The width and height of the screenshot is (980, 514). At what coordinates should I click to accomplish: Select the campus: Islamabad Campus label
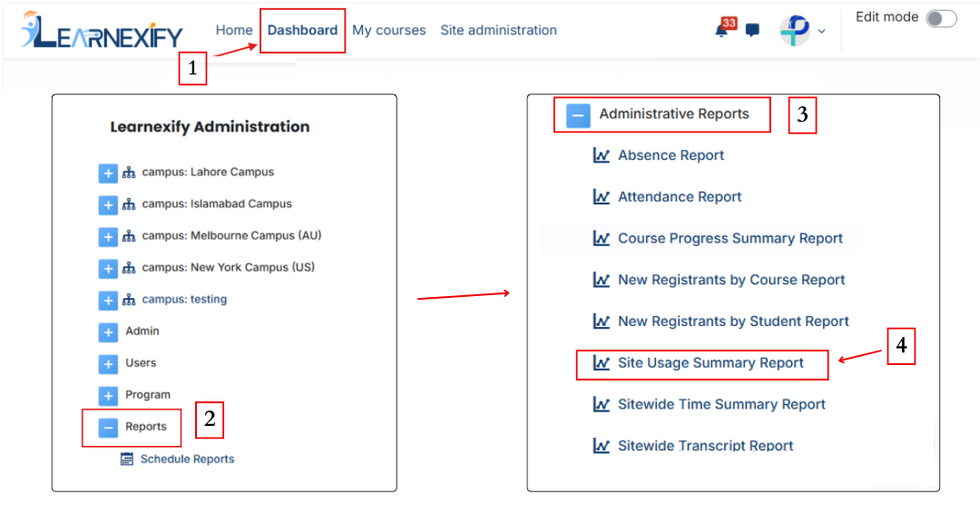click(217, 203)
